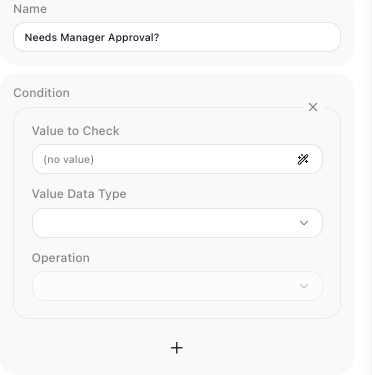This screenshot has height=375, width=372.
Task: Click the magic wand icon in Value to Check
Action: [x=303, y=159]
